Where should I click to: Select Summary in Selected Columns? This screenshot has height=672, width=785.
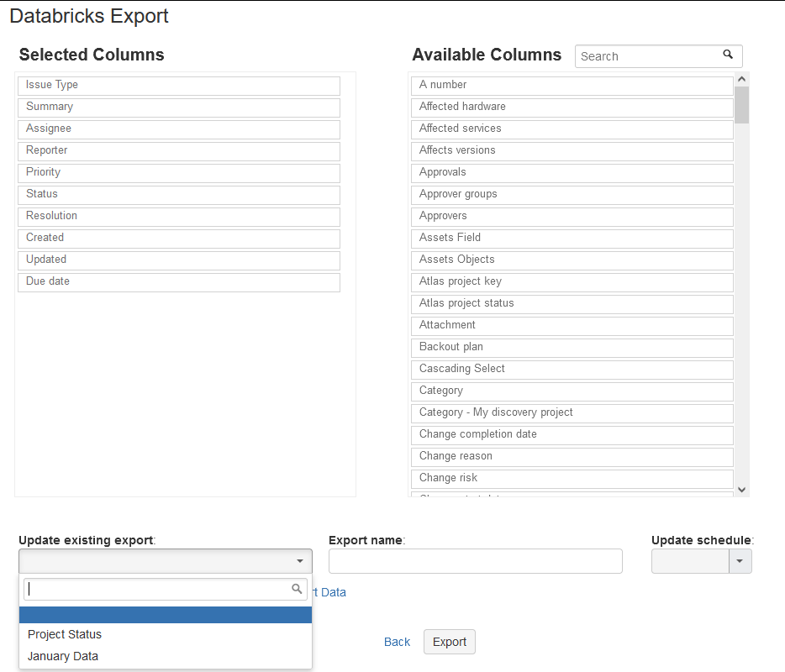point(179,108)
